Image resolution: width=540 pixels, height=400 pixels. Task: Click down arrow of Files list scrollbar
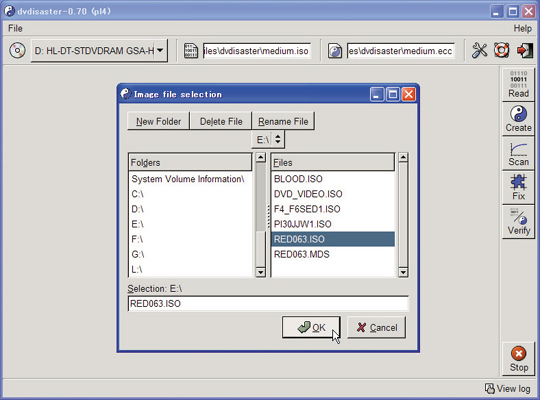[403, 273]
